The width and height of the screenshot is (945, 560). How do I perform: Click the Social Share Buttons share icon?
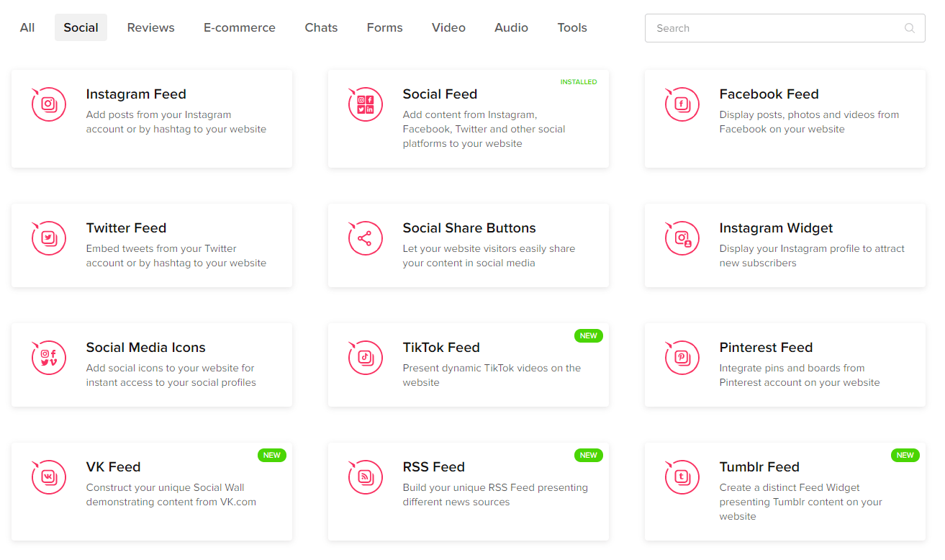[366, 238]
